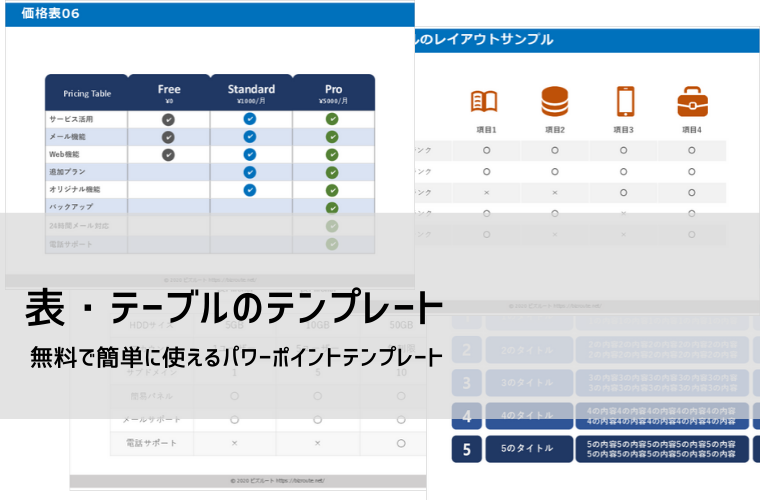This screenshot has height=500, width=760.
Task: Click the 項目4 label
Action: click(692, 130)
